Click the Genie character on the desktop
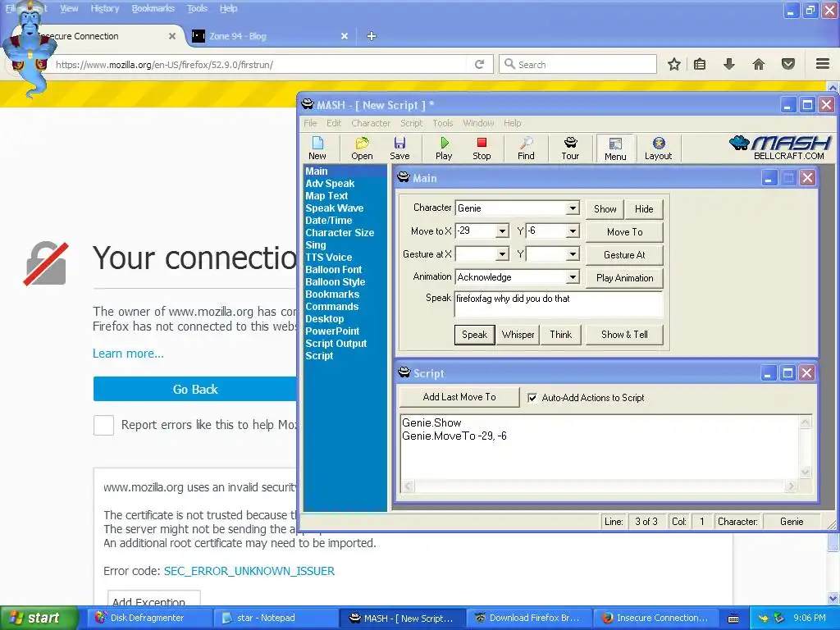Viewport: 840px width, 630px height. (30, 51)
